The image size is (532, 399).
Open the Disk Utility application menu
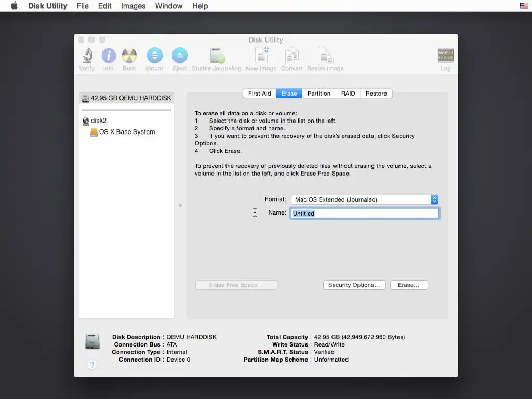(x=47, y=6)
